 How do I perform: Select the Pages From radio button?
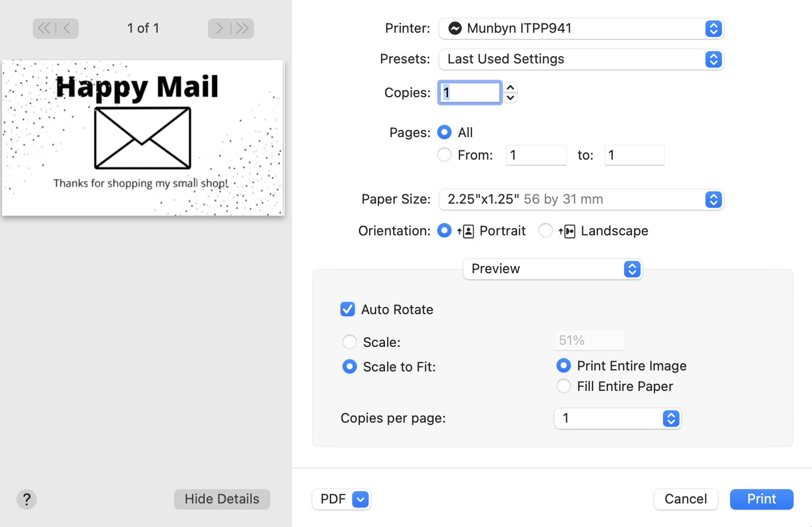click(x=444, y=155)
